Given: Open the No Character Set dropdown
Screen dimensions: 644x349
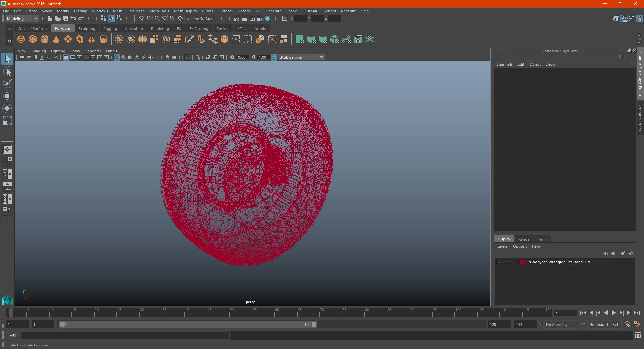Looking at the screenshot, I should pyautogui.click(x=604, y=325).
